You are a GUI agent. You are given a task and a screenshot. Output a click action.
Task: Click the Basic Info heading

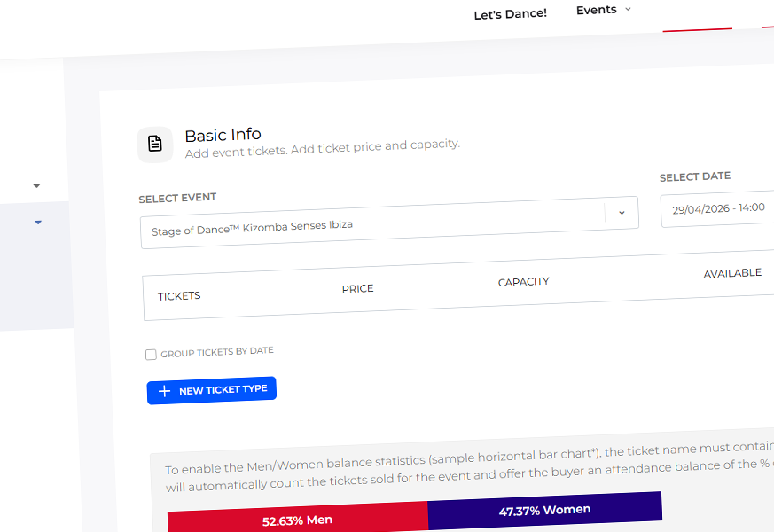tap(223, 136)
